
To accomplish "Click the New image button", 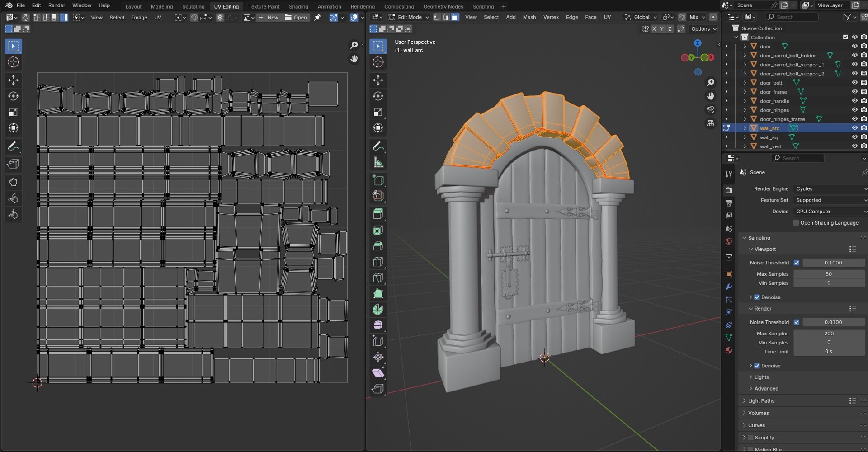I will click(x=269, y=18).
